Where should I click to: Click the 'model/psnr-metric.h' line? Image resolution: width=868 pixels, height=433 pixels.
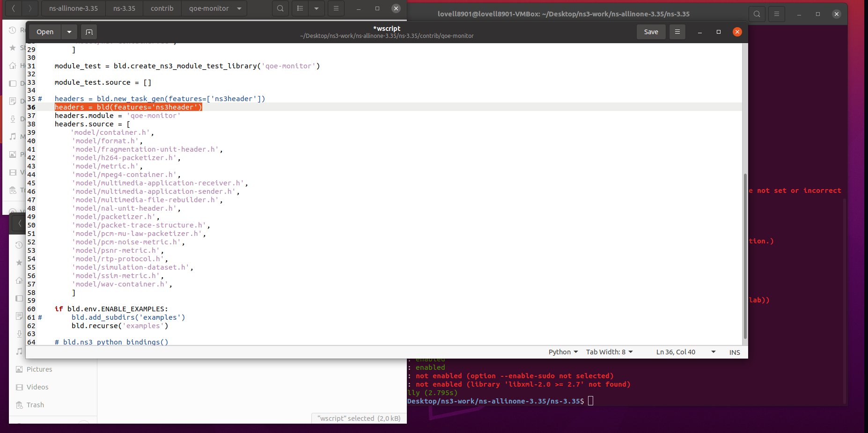[118, 250]
